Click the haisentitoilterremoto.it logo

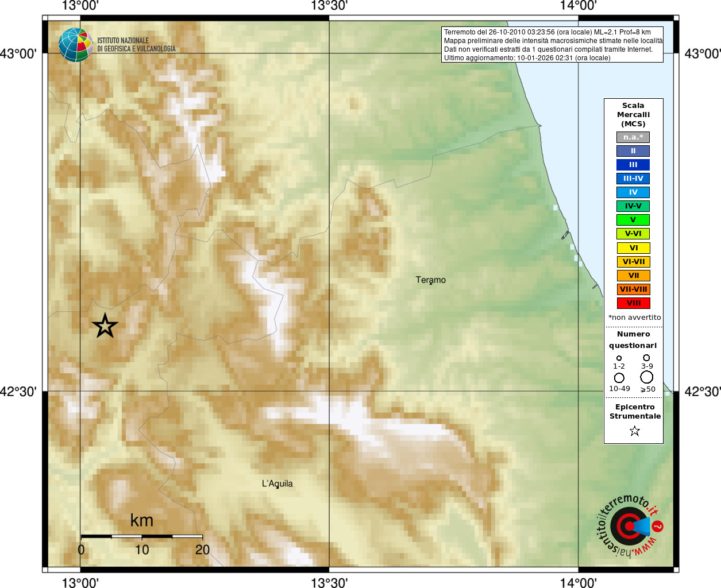pos(630,525)
